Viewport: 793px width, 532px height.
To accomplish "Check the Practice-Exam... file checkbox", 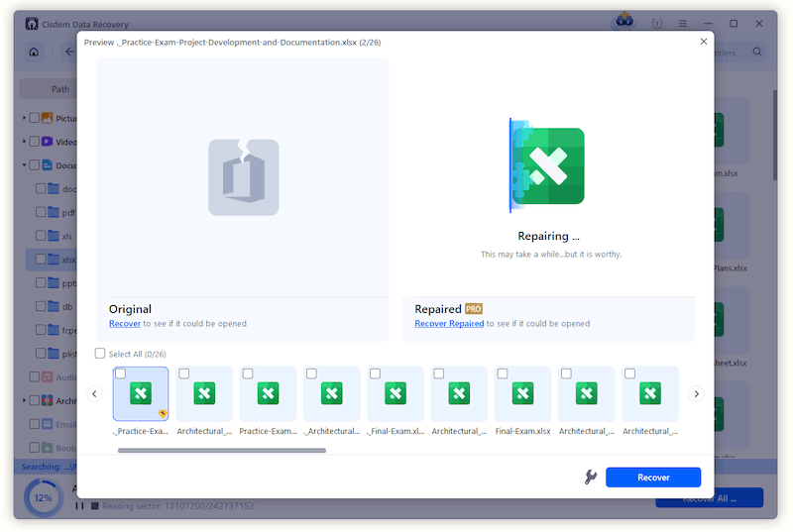I will [248, 373].
